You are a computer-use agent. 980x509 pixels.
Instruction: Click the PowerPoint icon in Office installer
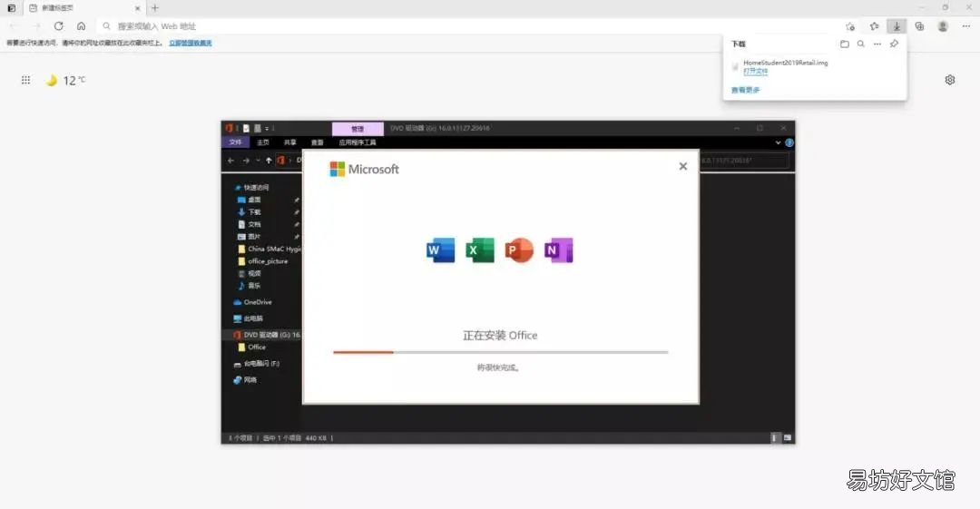pyautogui.click(x=519, y=250)
